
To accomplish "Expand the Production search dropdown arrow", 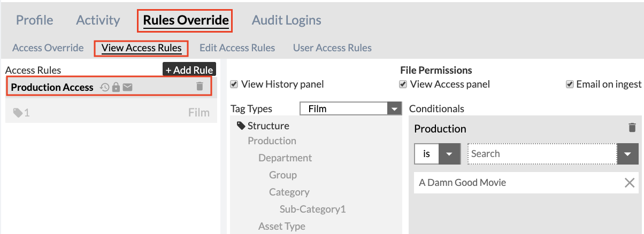I will point(627,154).
